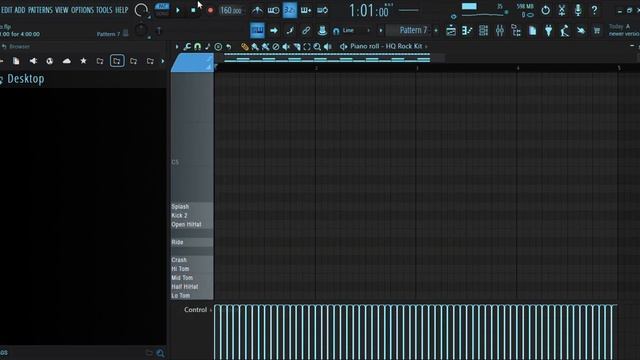
Task: Open piano roll main menu arrow
Action: point(177,47)
